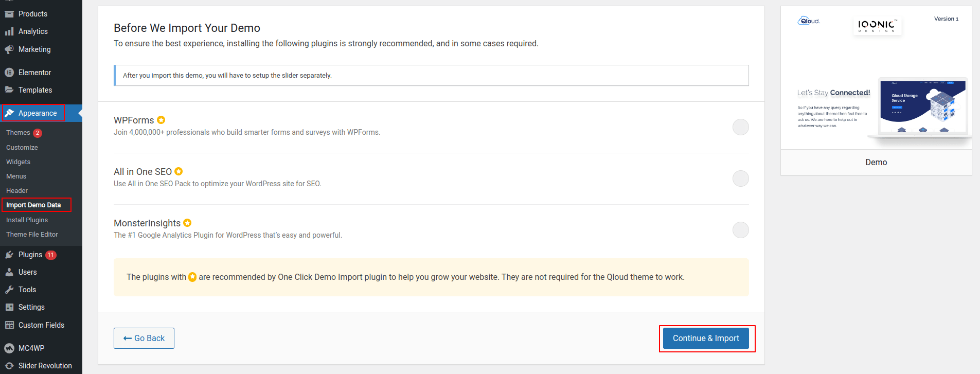Click the Plugins plug icon
Viewport: 980px width, 374px height.
[9, 255]
